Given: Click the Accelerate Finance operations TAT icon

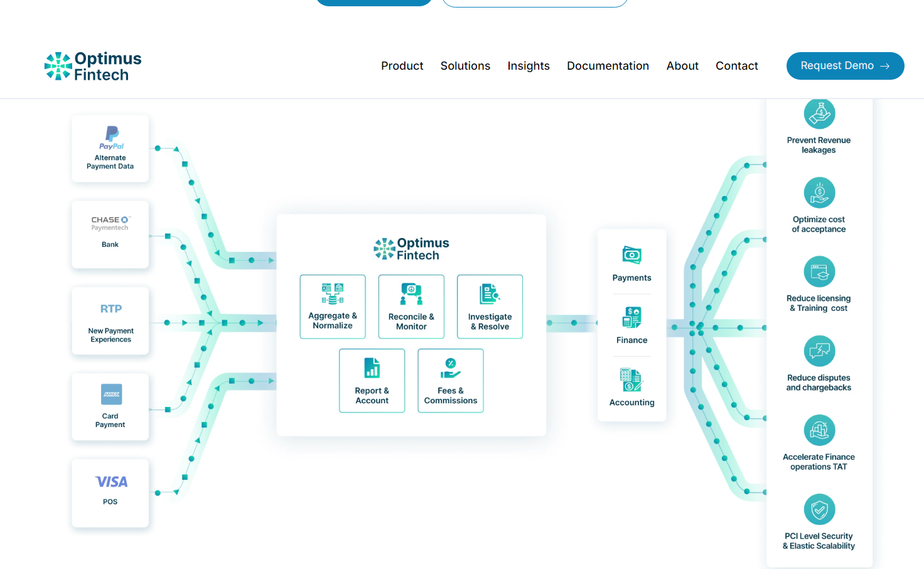Looking at the screenshot, I should click(820, 430).
